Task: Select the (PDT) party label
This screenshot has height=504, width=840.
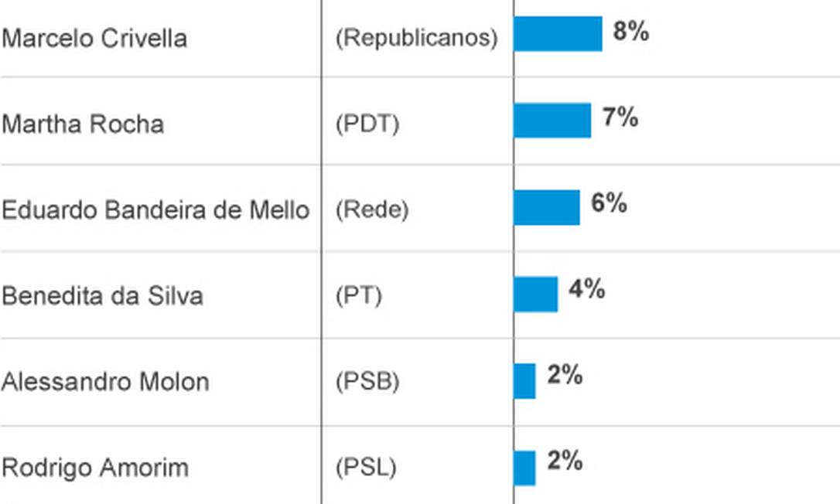Action: (x=367, y=124)
